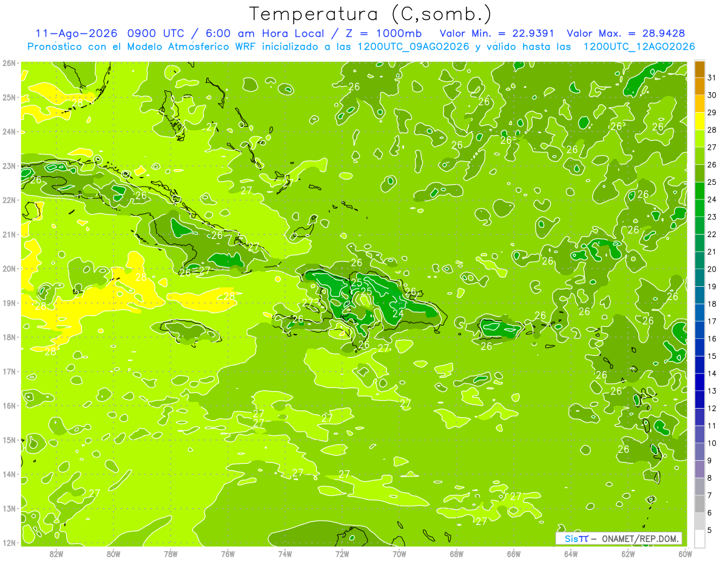Click the '70W' longitude axis label

[x=399, y=554]
